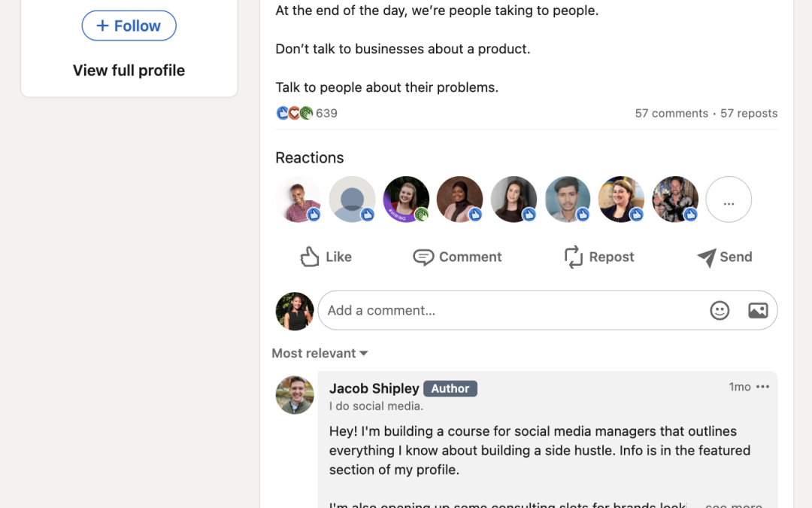The width and height of the screenshot is (812, 508).
Task: Click the Comment speech bubble icon
Action: click(x=423, y=257)
